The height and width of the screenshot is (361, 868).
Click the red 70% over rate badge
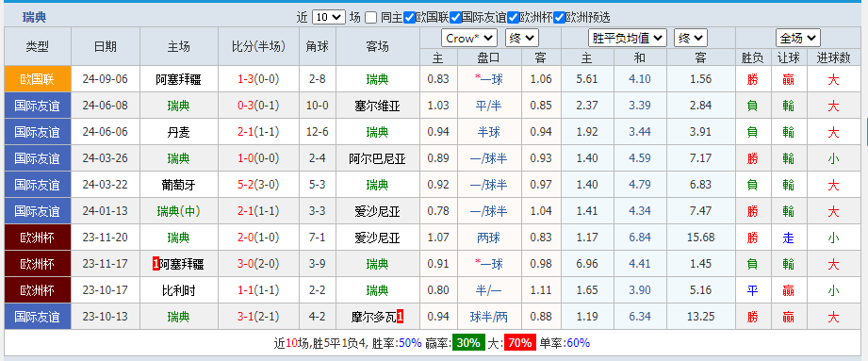(x=519, y=343)
